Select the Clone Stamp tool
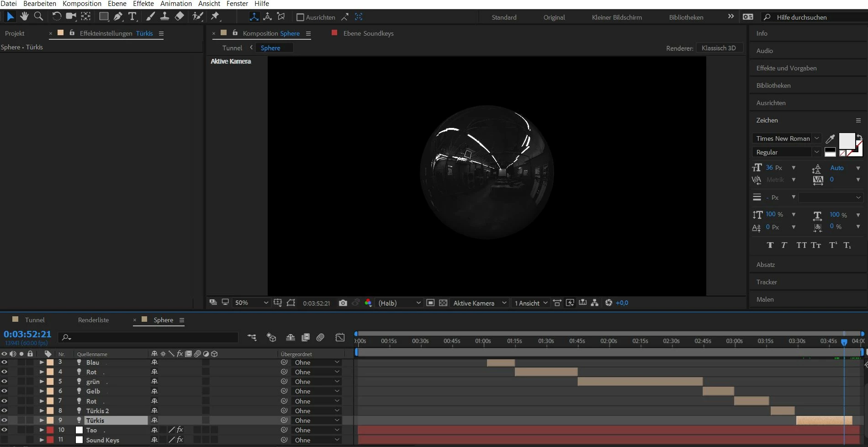Screen dimensions: 868x447 [164, 17]
